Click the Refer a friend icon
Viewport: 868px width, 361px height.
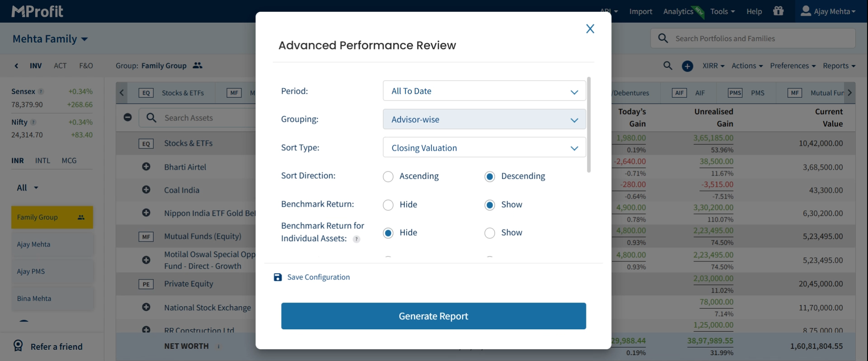[18, 346]
